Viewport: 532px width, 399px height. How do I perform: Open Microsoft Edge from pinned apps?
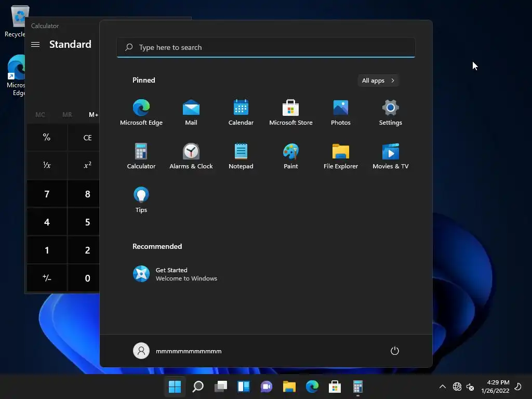click(x=141, y=112)
